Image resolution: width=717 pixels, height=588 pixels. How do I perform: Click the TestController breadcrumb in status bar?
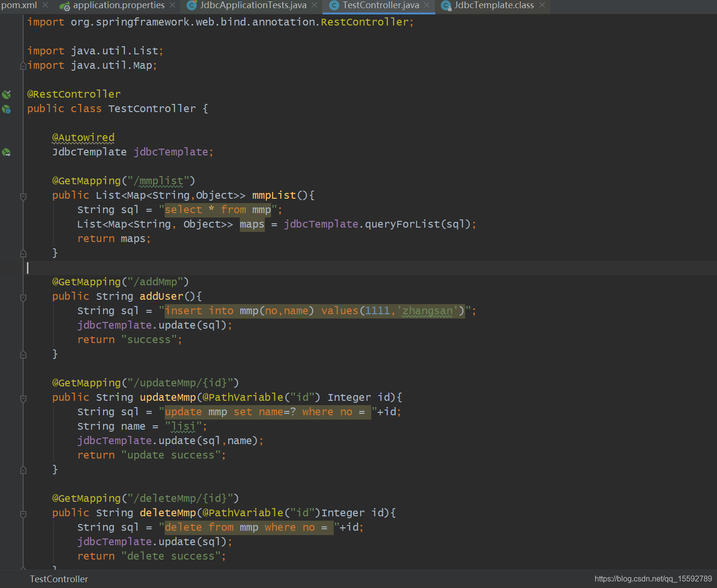point(59,579)
